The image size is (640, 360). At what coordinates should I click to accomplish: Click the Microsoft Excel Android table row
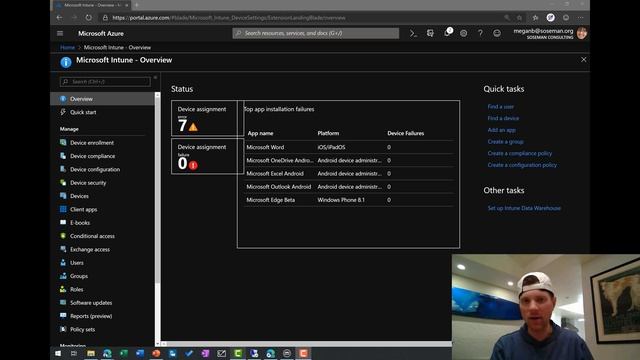click(x=349, y=173)
